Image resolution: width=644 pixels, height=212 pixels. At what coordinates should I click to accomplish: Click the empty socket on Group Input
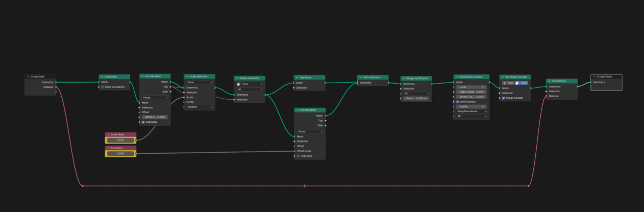coord(56,92)
